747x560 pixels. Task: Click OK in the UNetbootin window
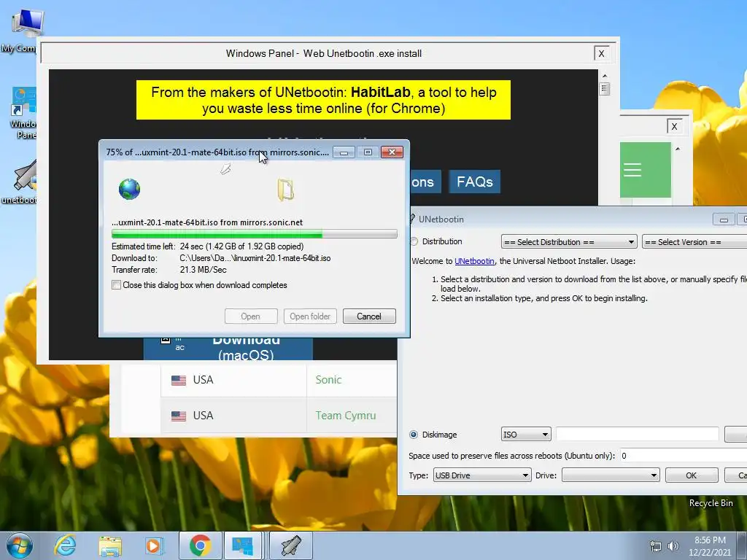692,475
